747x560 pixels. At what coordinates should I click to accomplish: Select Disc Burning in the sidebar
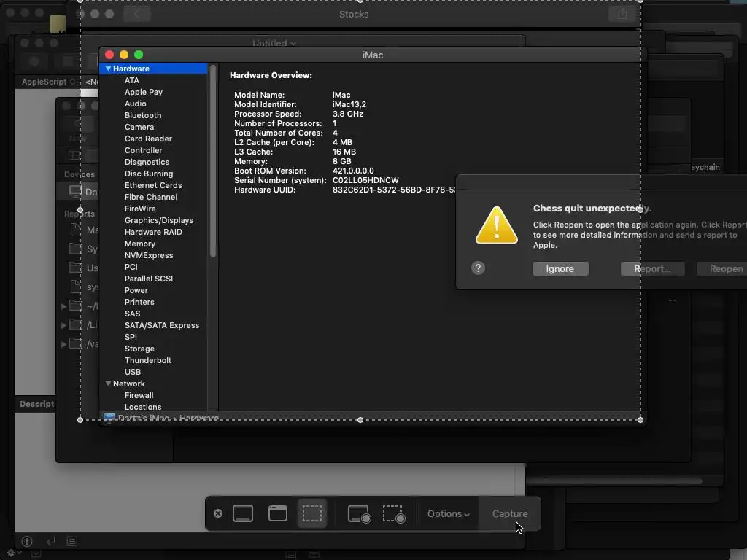149,174
